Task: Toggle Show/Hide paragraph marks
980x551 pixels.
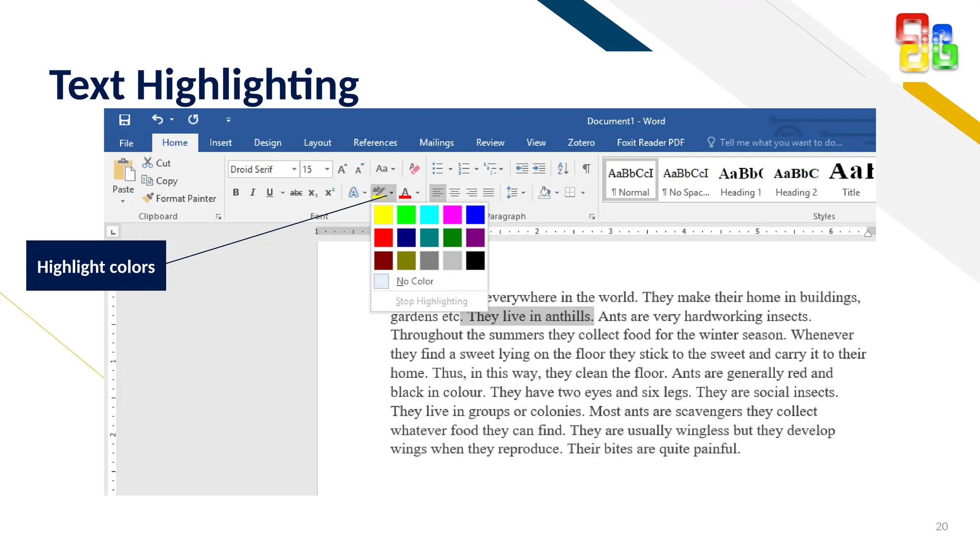Action: coord(586,168)
